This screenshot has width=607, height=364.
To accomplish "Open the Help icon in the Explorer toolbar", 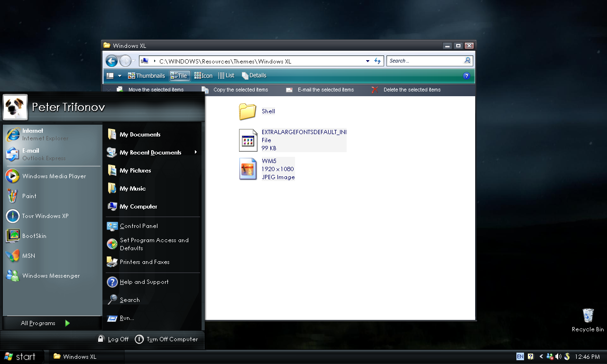I will tap(466, 76).
